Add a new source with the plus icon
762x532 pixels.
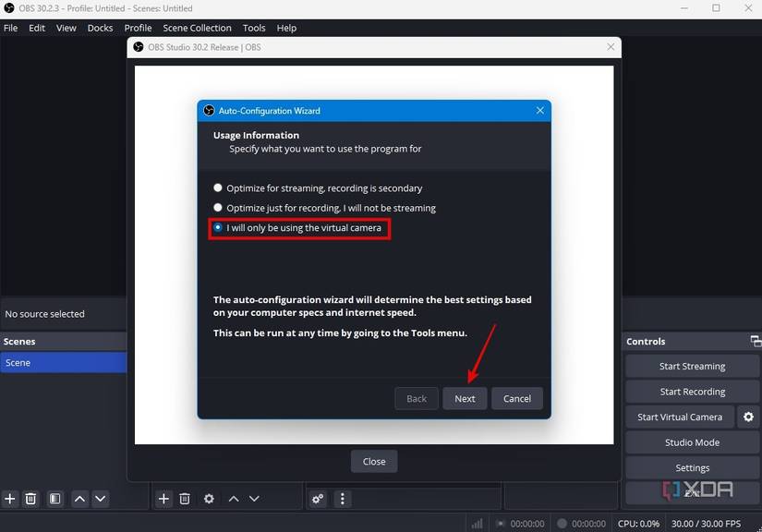(163, 499)
